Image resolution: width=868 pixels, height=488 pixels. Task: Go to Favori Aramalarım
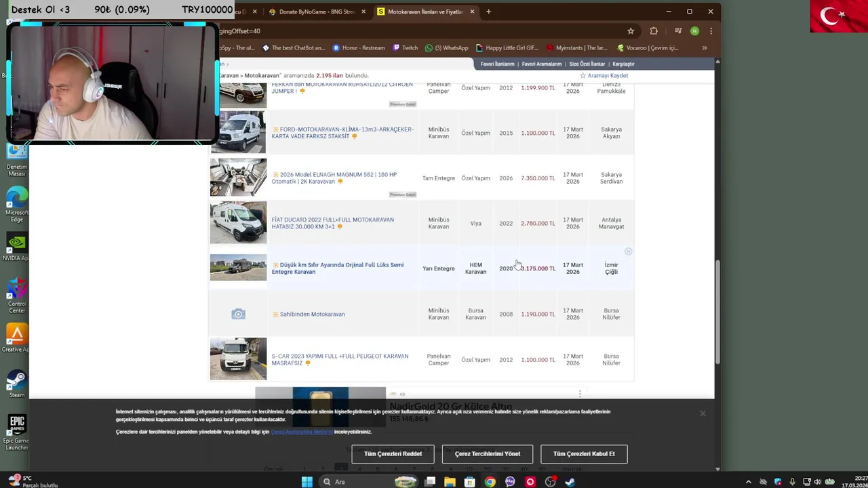click(542, 64)
